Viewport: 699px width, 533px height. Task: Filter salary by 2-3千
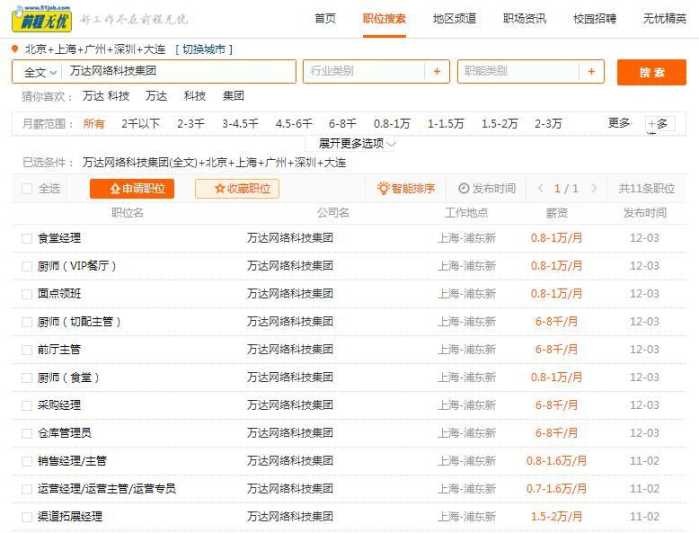pyautogui.click(x=191, y=123)
